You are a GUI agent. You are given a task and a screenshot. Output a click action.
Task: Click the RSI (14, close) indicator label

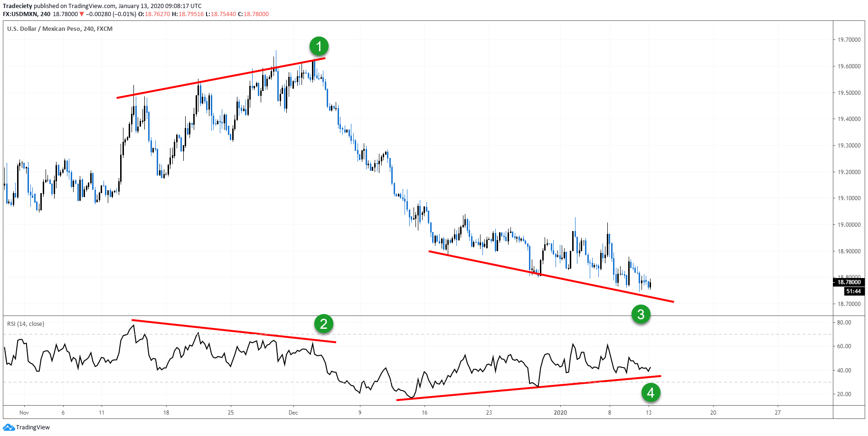[26, 324]
